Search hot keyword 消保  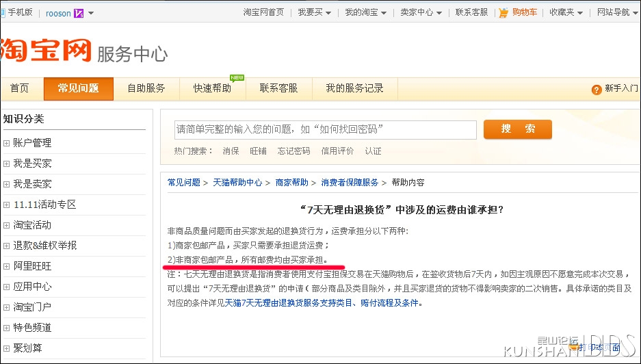[x=231, y=151]
